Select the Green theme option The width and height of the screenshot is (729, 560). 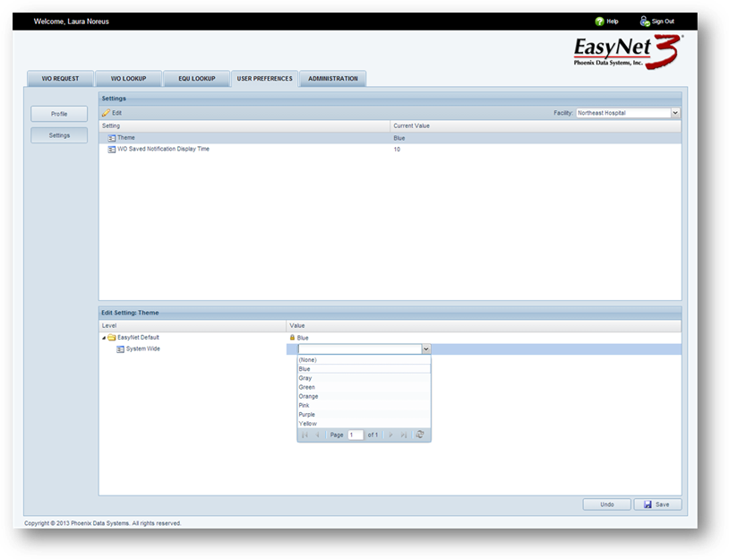click(306, 387)
